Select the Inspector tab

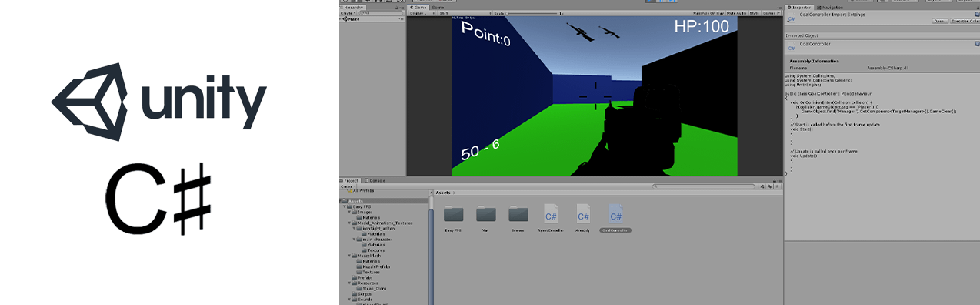click(800, 7)
